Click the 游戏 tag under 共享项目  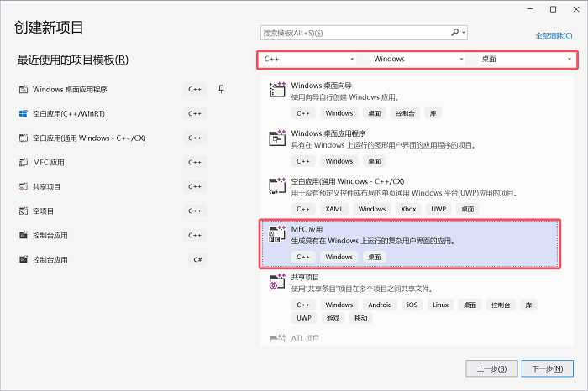pos(333,318)
